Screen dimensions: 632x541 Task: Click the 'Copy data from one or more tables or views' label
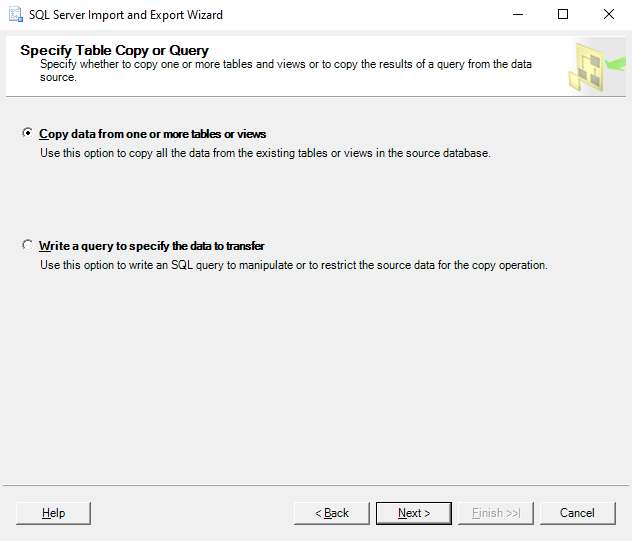pos(152,134)
